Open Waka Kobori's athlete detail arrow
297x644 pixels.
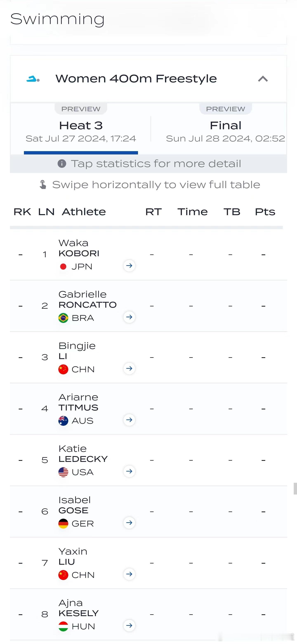pyautogui.click(x=129, y=266)
